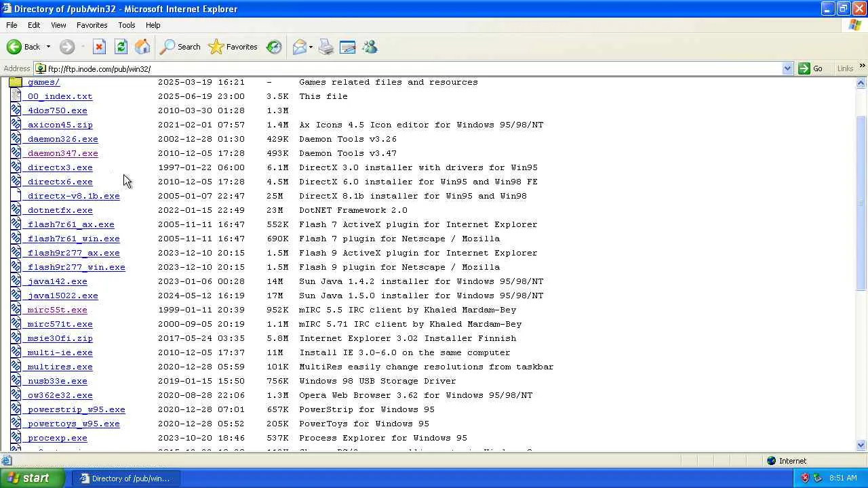The height and width of the screenshot is (488, 868).
Task: Download flash9r277_win.exe
Action: (76, 267)
